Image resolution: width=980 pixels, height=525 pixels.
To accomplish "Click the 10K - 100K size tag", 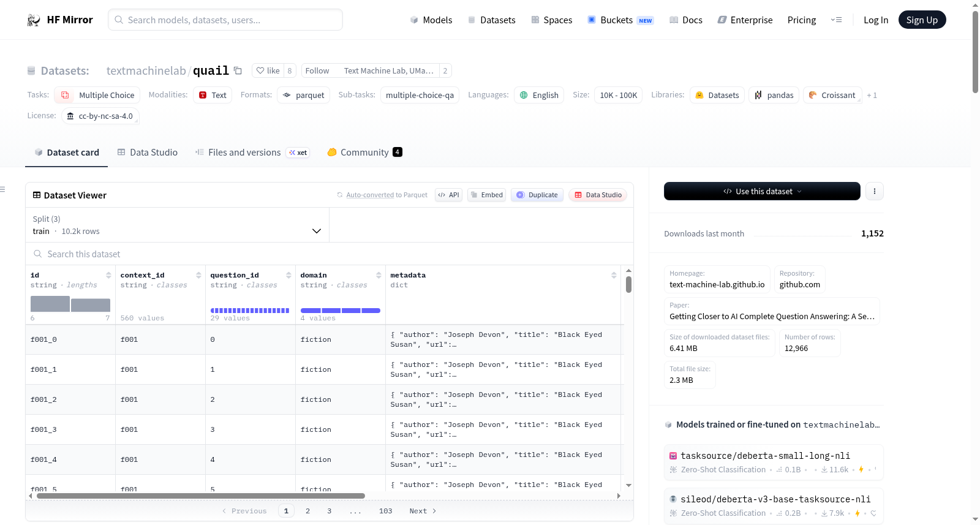I will tap(618, 95).
